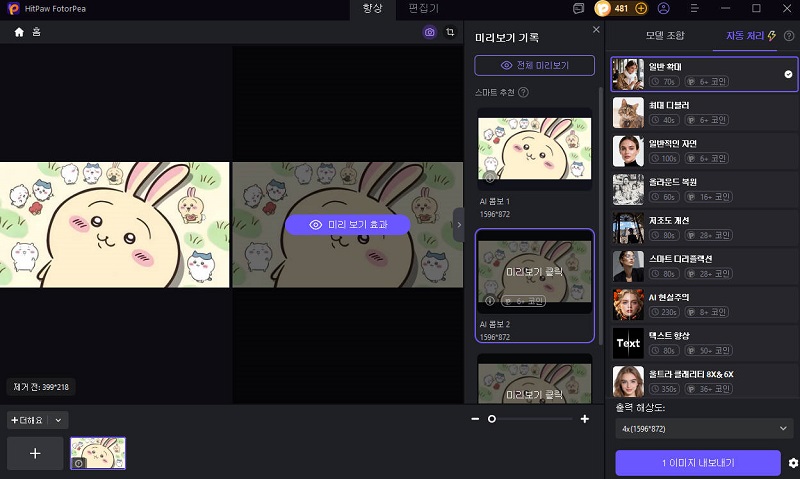This screenshot has height=479, width=800.
Task: Open the model combination tab
Action: point(665,36)
